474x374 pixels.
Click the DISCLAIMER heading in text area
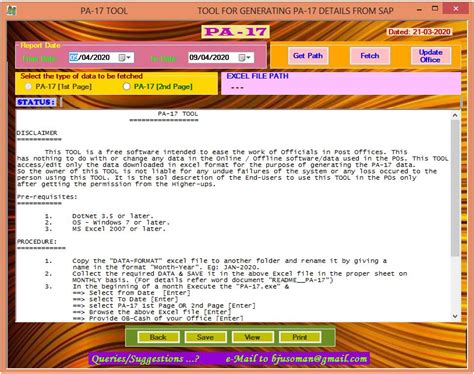pos(37,133)
